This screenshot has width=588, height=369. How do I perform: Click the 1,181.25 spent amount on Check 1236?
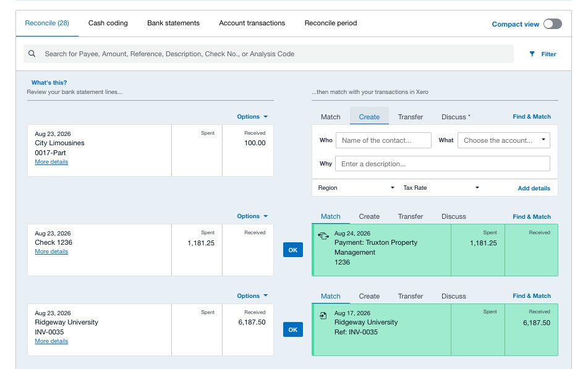point(201,243)
